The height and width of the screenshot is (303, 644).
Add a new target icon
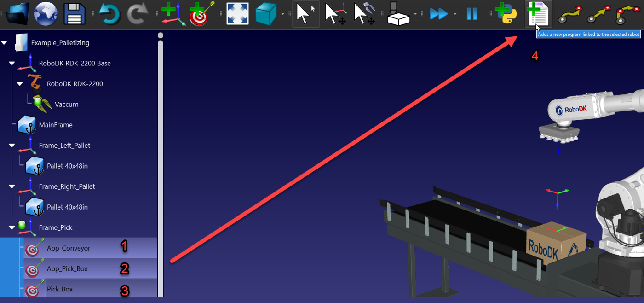[202, 14]
